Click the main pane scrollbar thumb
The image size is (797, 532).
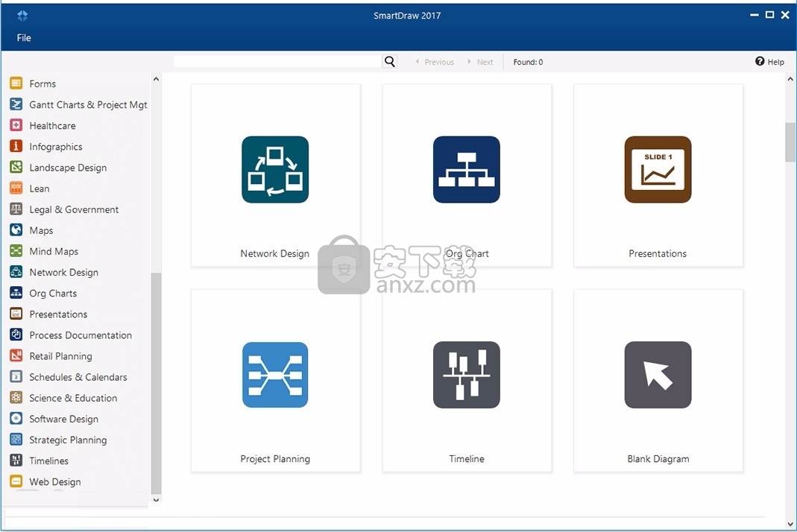click(790, 142)
